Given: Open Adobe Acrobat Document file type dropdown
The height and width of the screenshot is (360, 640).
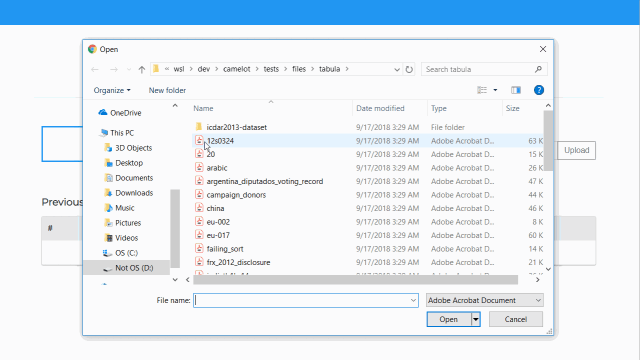Looking at the screenshot, I should point(484,300).
